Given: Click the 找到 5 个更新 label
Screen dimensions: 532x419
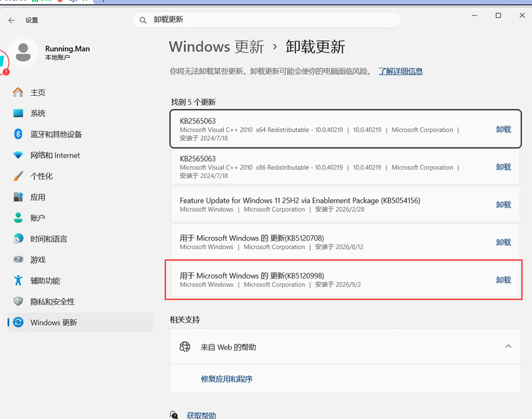Looking at the screenshot, I should tap(193, 102).
